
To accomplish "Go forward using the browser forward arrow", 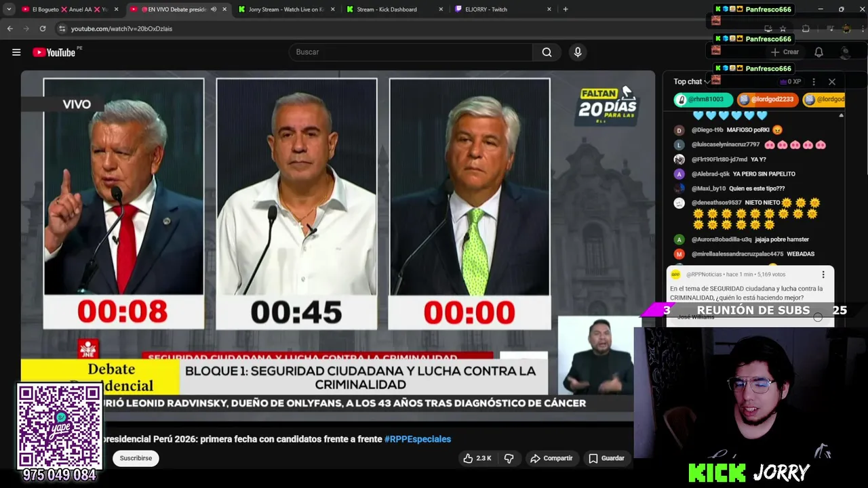I will [26, 28].
